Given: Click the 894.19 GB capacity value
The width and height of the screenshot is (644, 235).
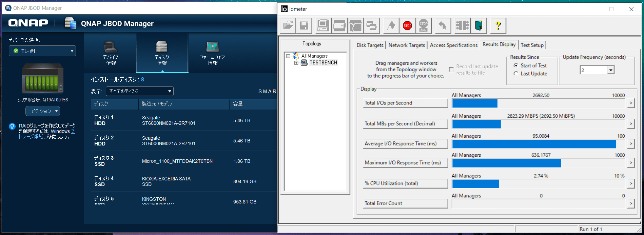Looking at the screenshot, I should click(245, 181).
